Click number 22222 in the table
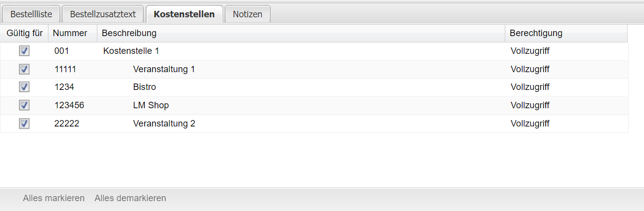The width and height of the screenshot is (644, 211). (67, 124)
